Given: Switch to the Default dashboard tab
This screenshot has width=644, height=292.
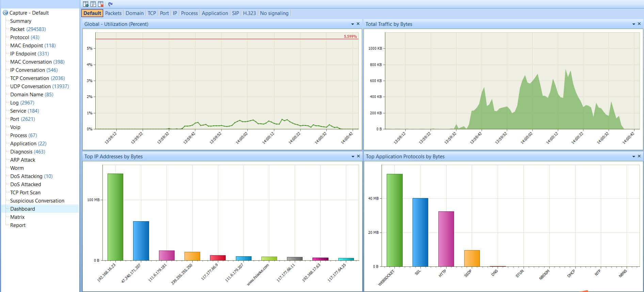Looking at the screenshot, I should click(92, 13).
